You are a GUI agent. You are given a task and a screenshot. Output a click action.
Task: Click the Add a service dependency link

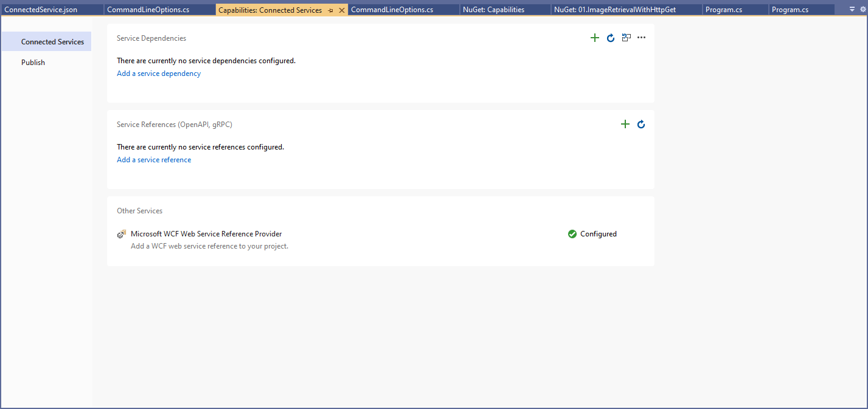click(159, 74)
